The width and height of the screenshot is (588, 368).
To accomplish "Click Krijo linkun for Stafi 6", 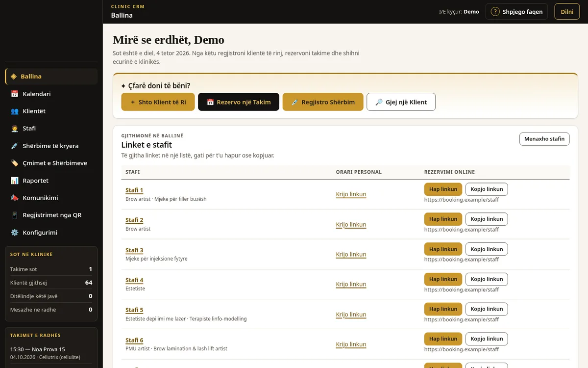I will [x=351, y=344].
